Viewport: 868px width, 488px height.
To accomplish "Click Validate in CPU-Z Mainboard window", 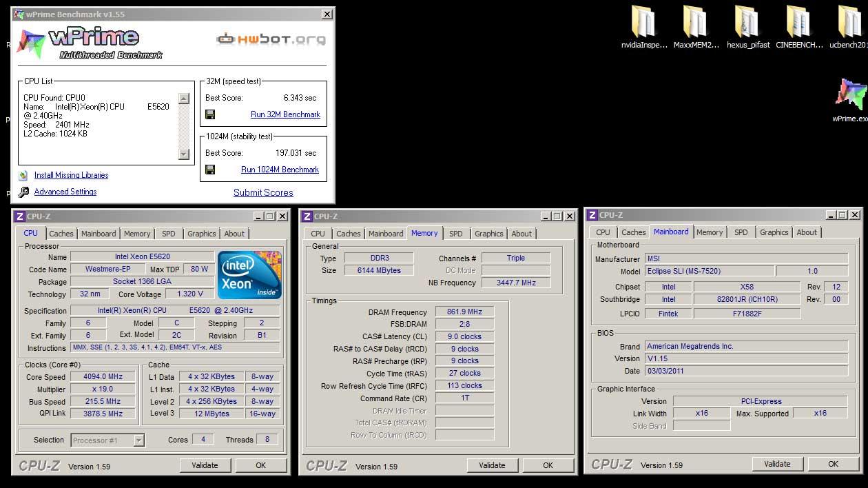I will point(777,464).
